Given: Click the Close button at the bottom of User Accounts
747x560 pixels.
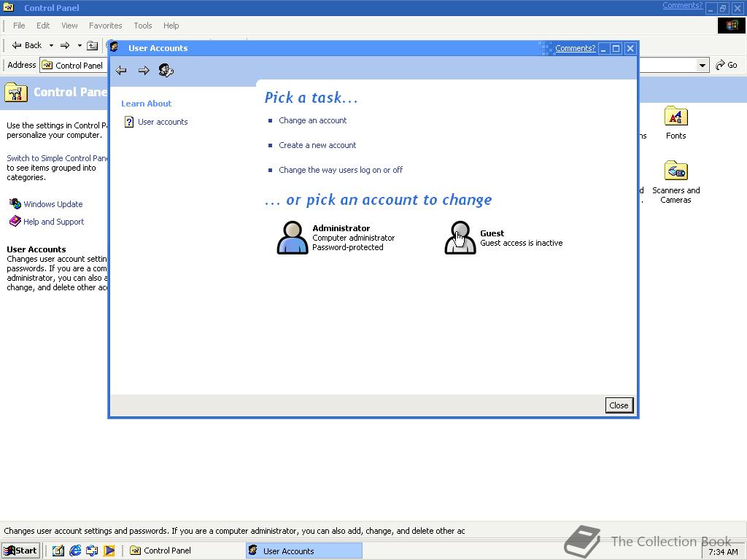Looking at the screenshot, I should (x=619, y=405).
